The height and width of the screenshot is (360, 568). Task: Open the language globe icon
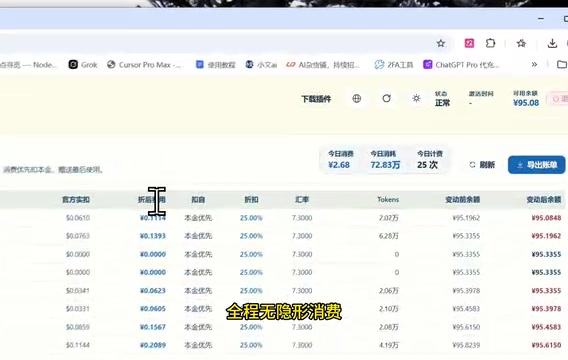[x=356, y=99]
